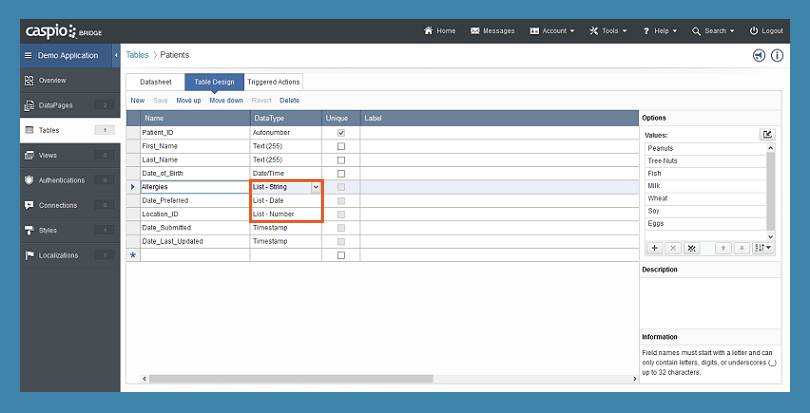Expand the Search dropdown menu
The height and width of the screenshot is (413, 810).
[x=713, y=31]
